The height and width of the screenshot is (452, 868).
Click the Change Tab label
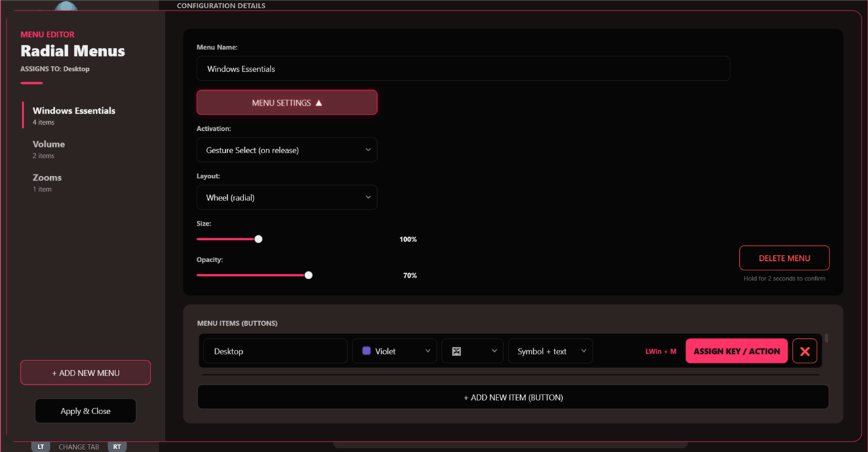point(79,447)
